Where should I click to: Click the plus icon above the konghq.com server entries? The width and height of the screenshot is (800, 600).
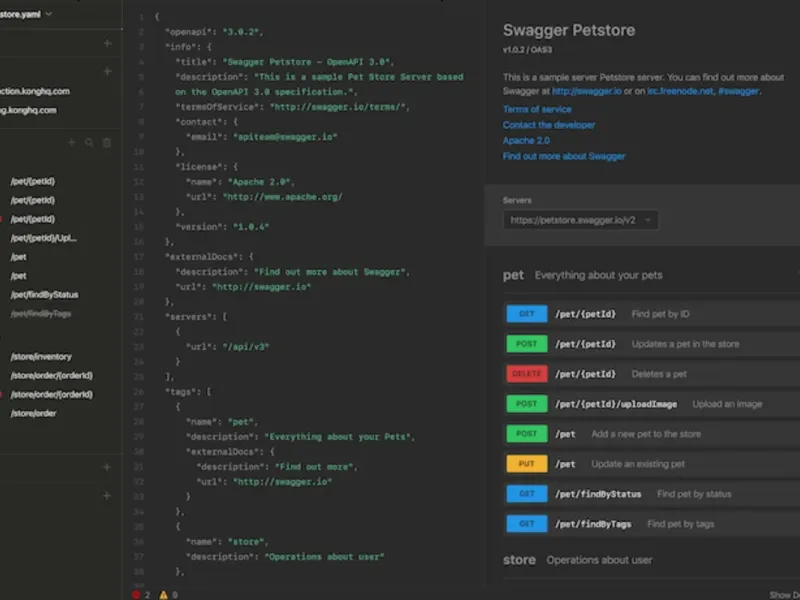pyautogui.click(x=107, y=71)
